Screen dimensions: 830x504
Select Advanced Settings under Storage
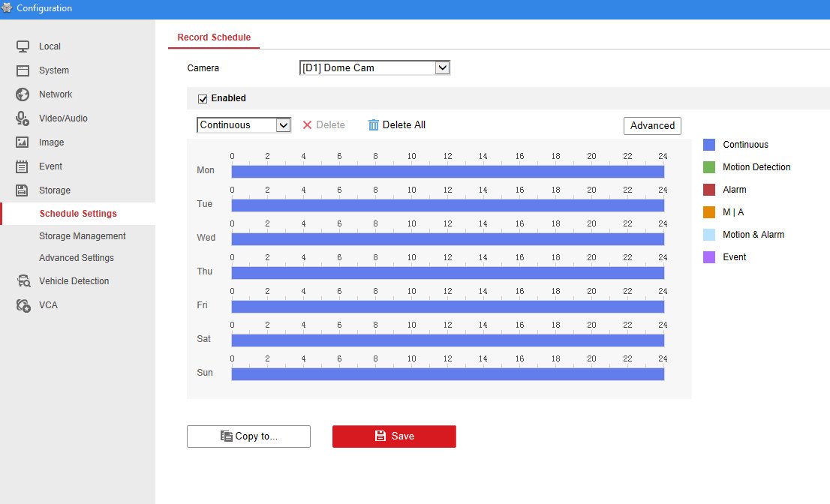click(77, 258)
